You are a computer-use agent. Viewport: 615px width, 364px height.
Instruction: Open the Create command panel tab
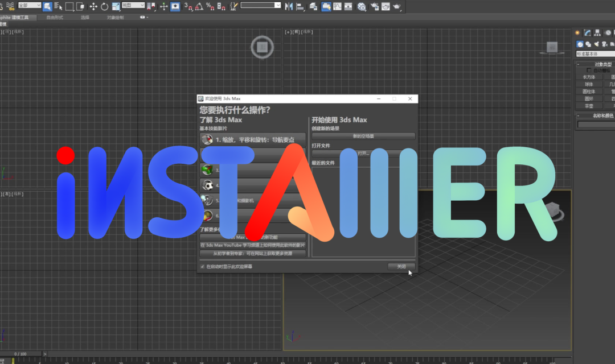[x=577, y=33]
